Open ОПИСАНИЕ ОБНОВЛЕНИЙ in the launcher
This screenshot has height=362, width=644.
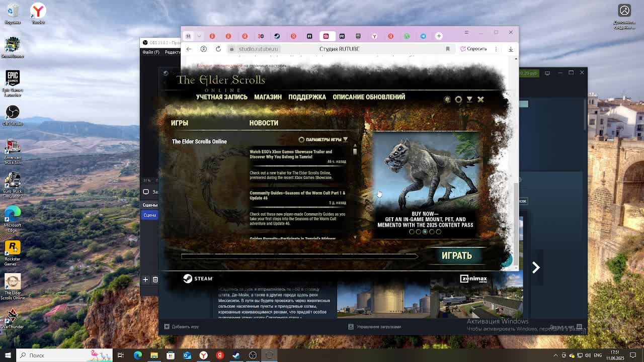point(369,97)
